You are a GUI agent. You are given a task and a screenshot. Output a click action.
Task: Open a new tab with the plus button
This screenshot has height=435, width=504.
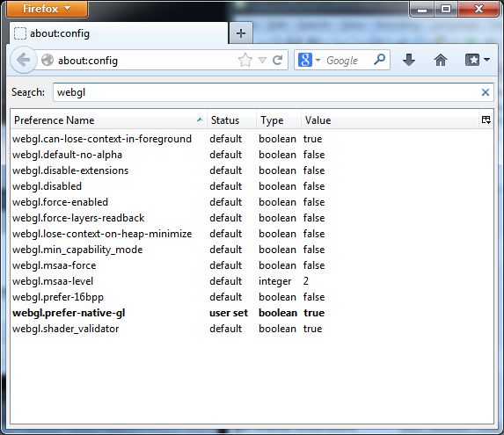241,33
